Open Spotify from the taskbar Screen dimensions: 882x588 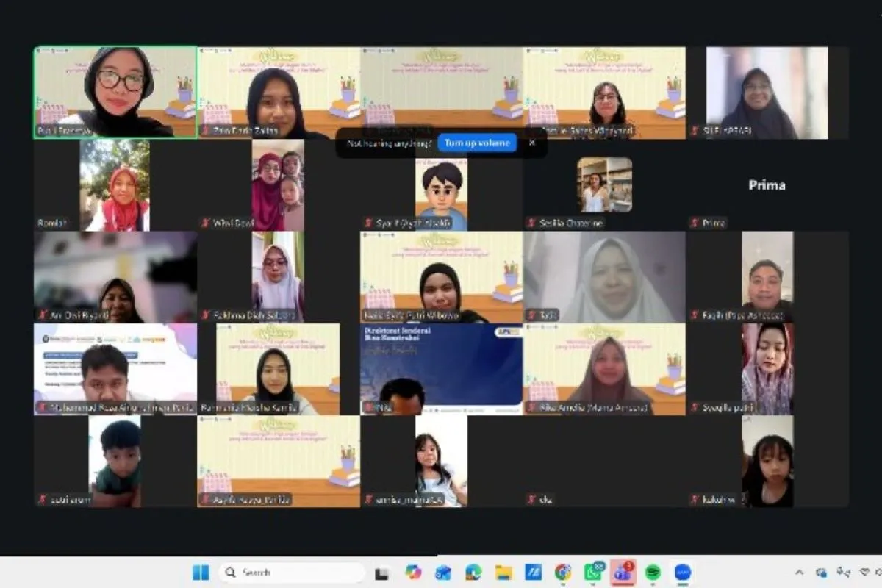coord(653,573)
